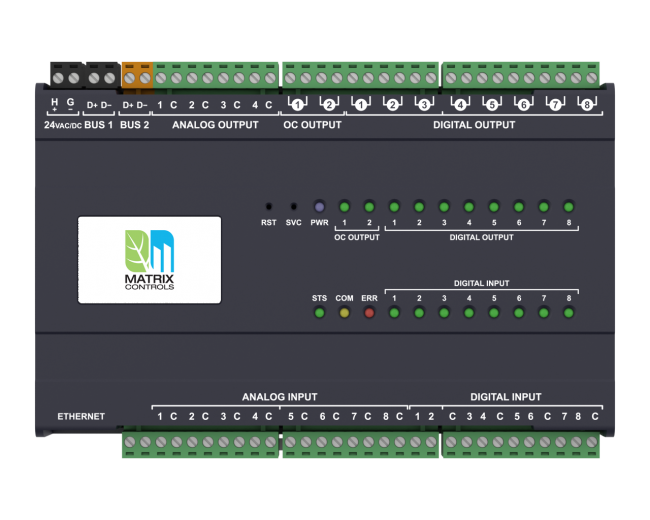The width and height of the screenshot is (650, 520).
Task: Click Digital Input LED 8
Action: (568, 314)
